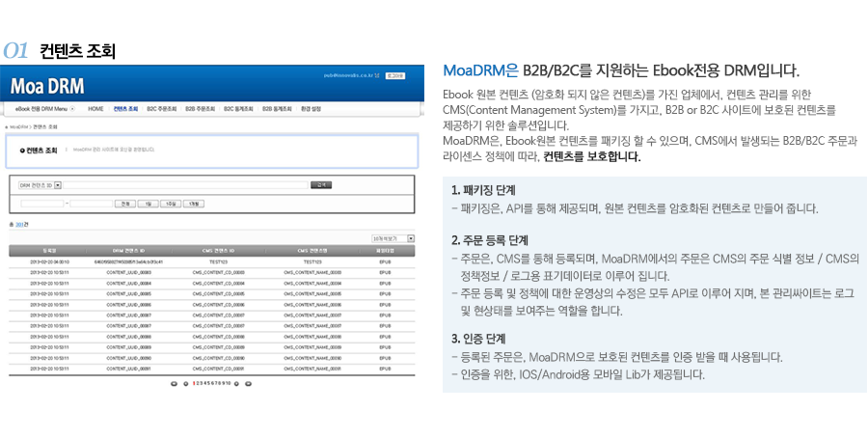
Task: Select the CONTENT_UUID_00083 cell
Action: tap(128, 273)
